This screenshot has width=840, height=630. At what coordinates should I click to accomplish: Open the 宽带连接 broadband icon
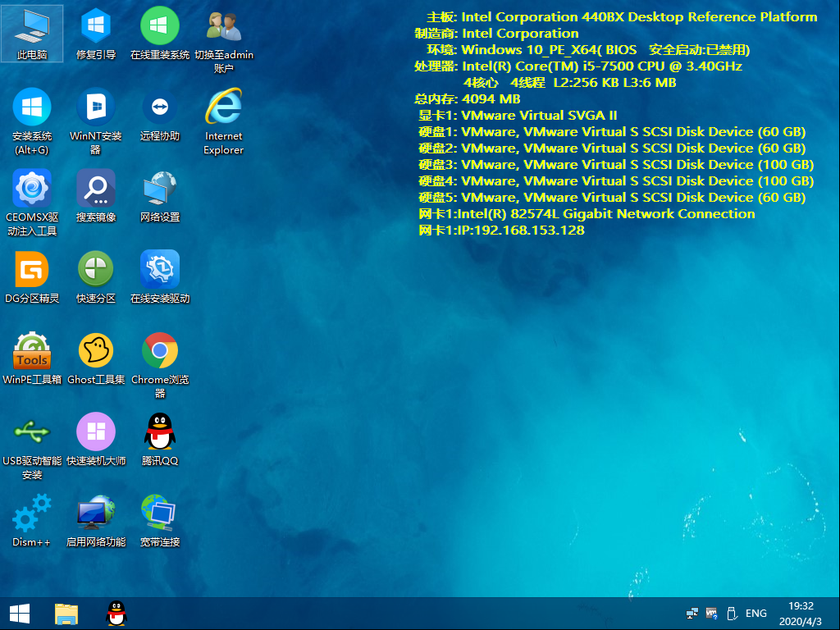[160, 521]
